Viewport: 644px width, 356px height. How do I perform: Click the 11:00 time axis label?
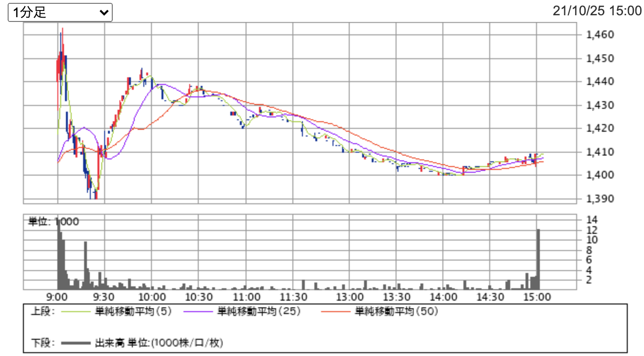click(x=246, y=297)
